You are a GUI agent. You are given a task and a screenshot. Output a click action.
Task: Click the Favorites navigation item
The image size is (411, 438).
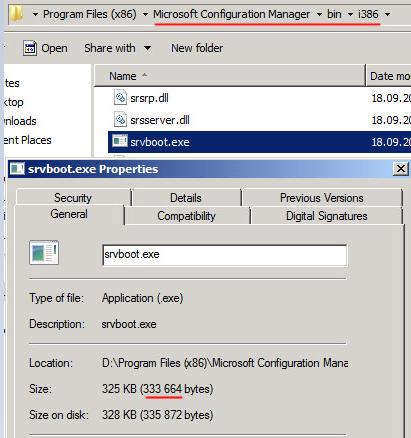pyautogui.click(x=12, y=83)
